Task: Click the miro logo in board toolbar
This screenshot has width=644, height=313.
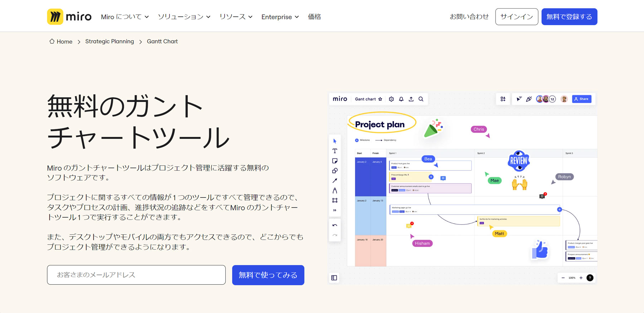Action: [x=340, y=99]
